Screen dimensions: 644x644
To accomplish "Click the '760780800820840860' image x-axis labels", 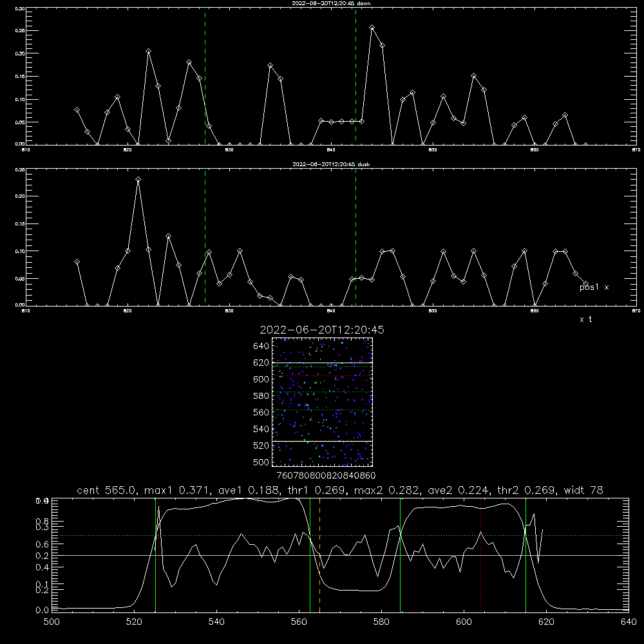I will click(x=326, y=476).
